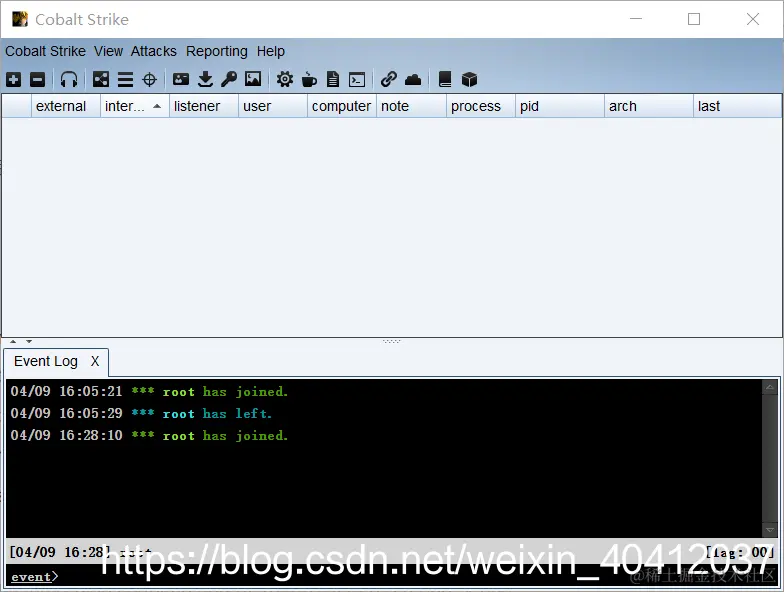Screen dimensions: 784x592
Task: Open the Attacks menu
Action: pyautogui.click(x=154, y=51)
